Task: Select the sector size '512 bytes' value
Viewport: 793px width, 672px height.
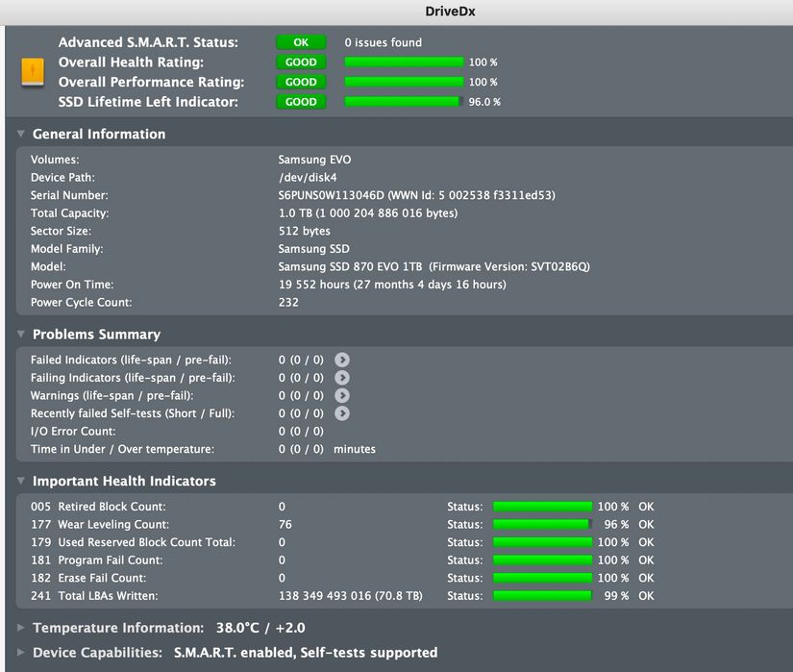Action: (305, 231)
